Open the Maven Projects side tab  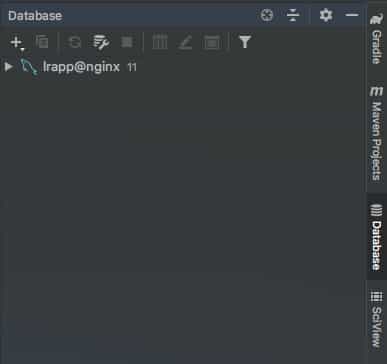pyautogui.click(x=377, y=134)
